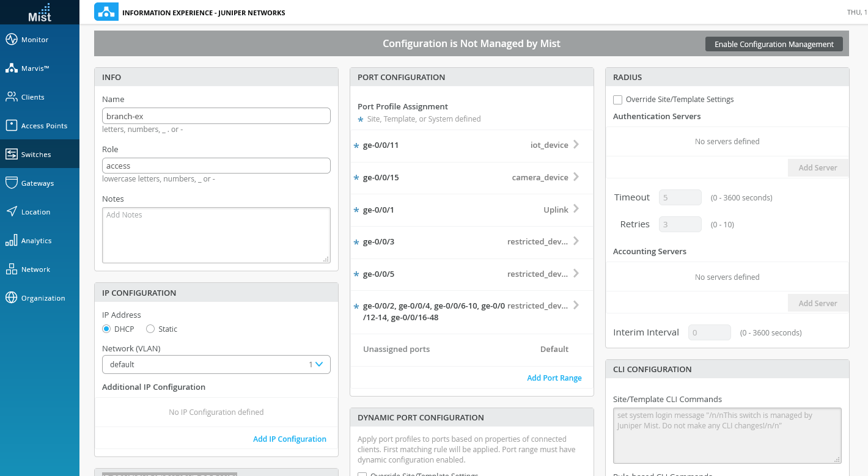Open the Network menu item
The width and height of the screenshot is (868, 476).
pos(36,269)
